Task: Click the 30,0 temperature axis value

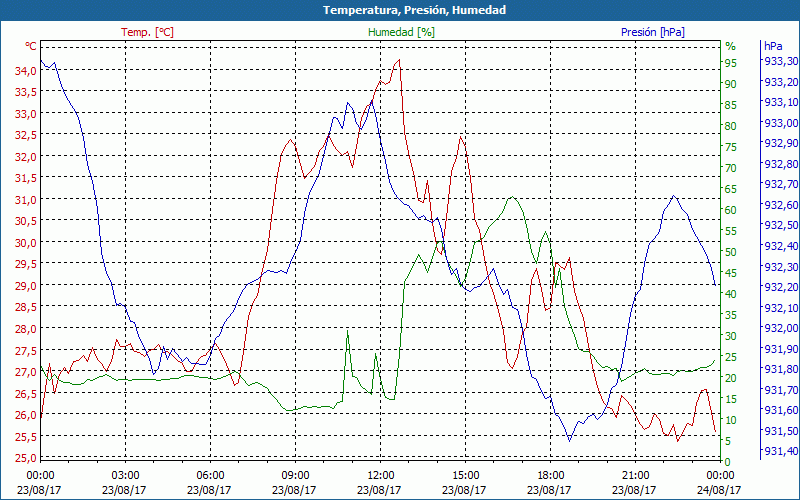Action: click(26, 243)
